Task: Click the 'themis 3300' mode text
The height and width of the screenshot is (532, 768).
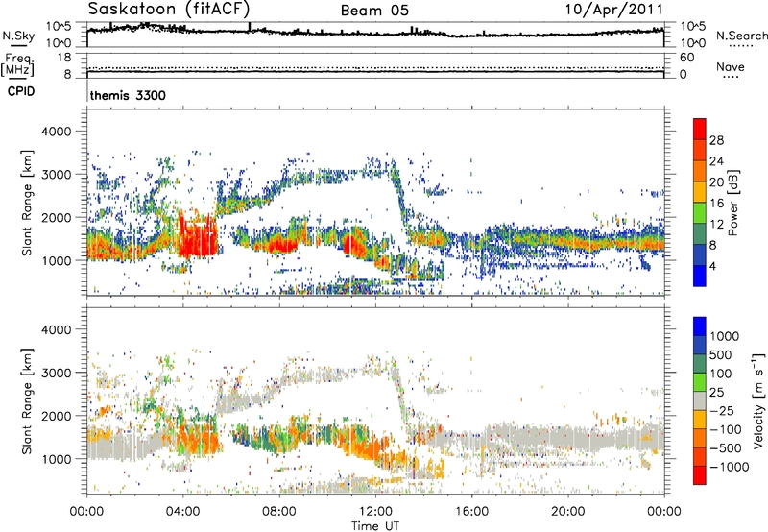Action: point(128,95)
